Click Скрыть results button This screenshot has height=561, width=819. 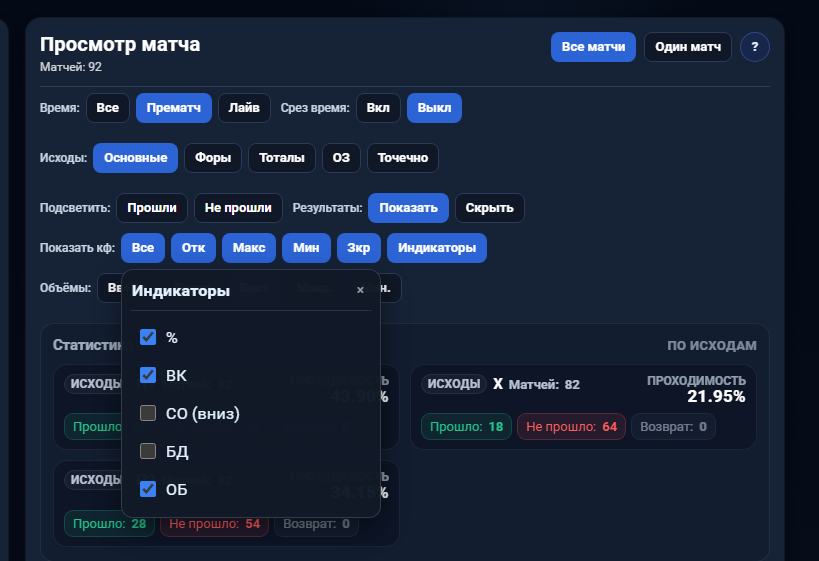click(x=489, y=208)
